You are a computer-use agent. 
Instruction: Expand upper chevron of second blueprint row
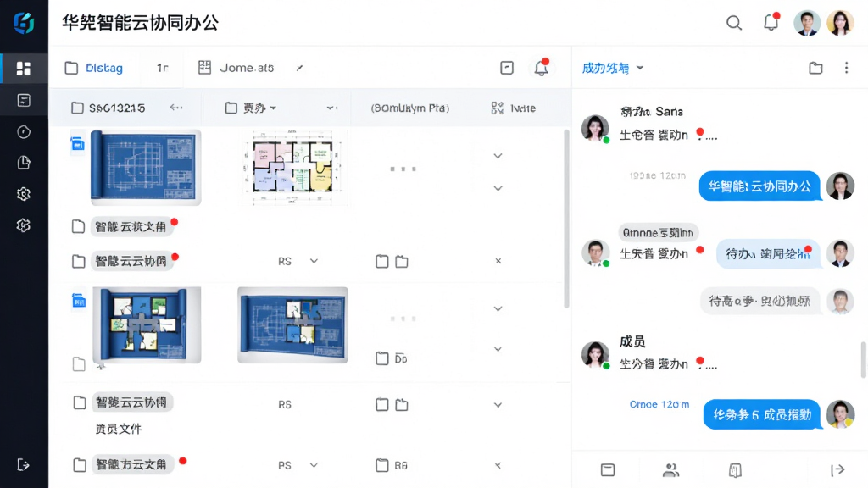coord(498,308)
